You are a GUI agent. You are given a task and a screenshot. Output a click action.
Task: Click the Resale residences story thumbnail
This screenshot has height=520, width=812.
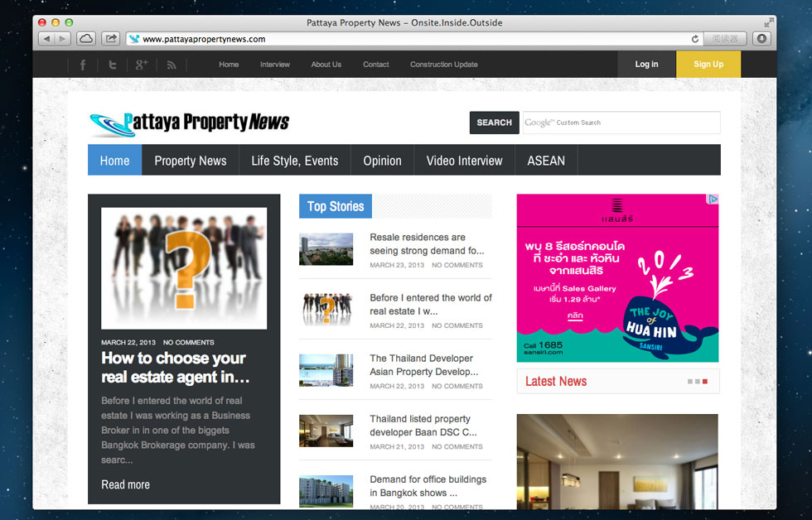pos(326,249)
